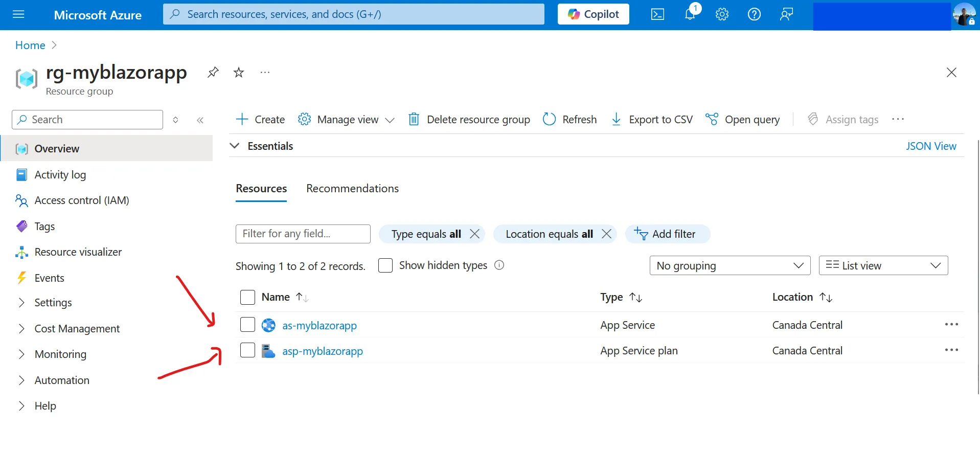The height and width of the screenshot is (451, 980).
Task: Focus the sidebar Search field
Action: click(x=87, y=120)
